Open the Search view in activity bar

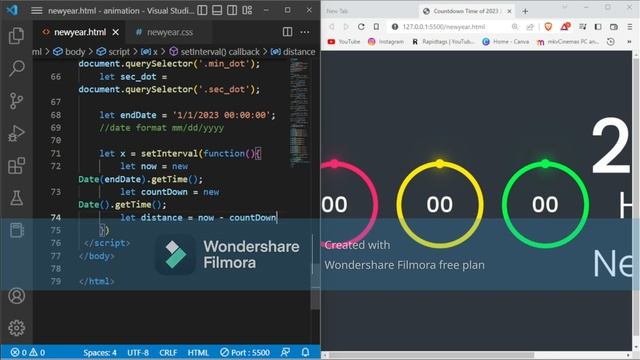16,68
